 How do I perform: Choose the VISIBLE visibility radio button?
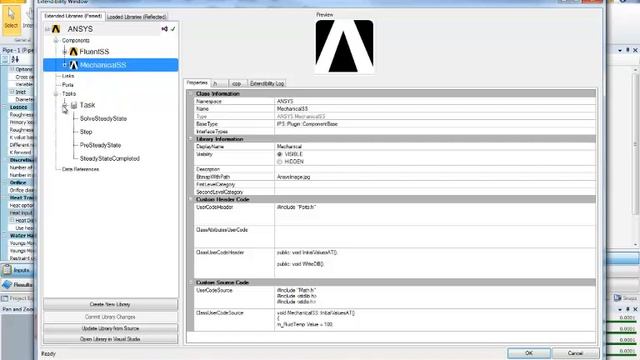[280, 154]
